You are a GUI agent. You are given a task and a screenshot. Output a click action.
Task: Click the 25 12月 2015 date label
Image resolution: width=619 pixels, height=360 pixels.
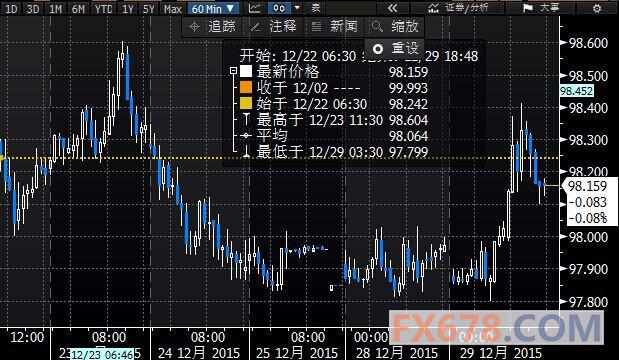point(297,352)
